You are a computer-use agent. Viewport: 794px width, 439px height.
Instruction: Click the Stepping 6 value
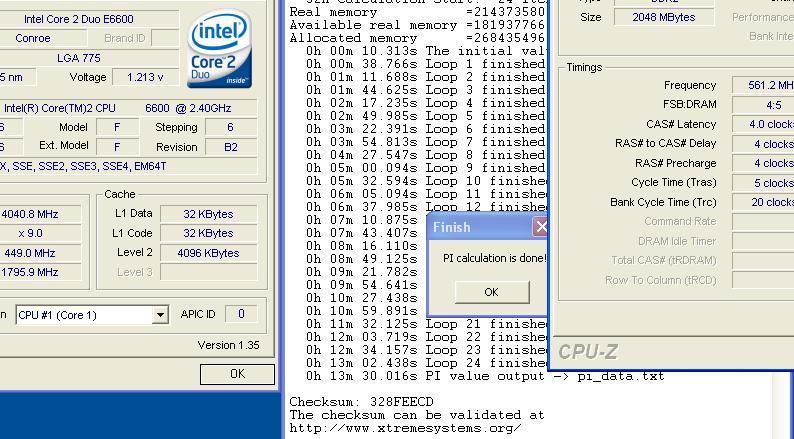tap(230, 127)
